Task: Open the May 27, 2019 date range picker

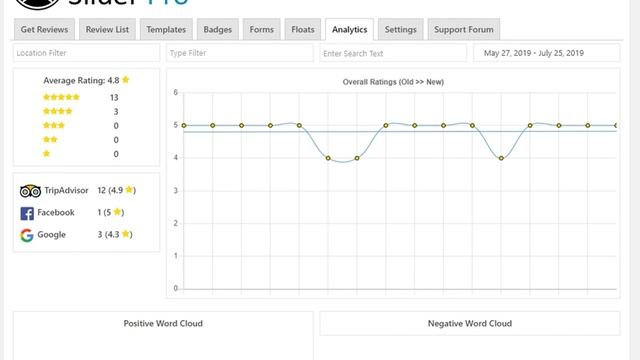Action: pyautogui.click(x=547, y=53)
